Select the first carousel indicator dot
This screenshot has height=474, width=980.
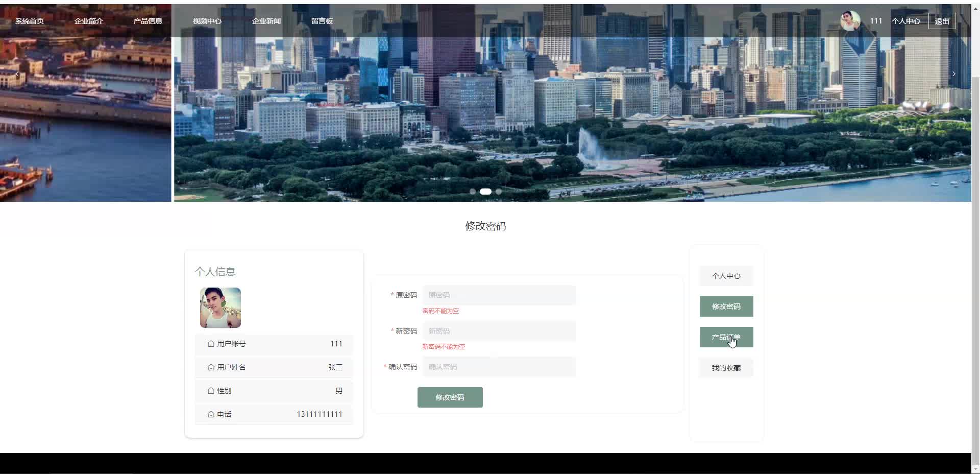pos(473,192)
